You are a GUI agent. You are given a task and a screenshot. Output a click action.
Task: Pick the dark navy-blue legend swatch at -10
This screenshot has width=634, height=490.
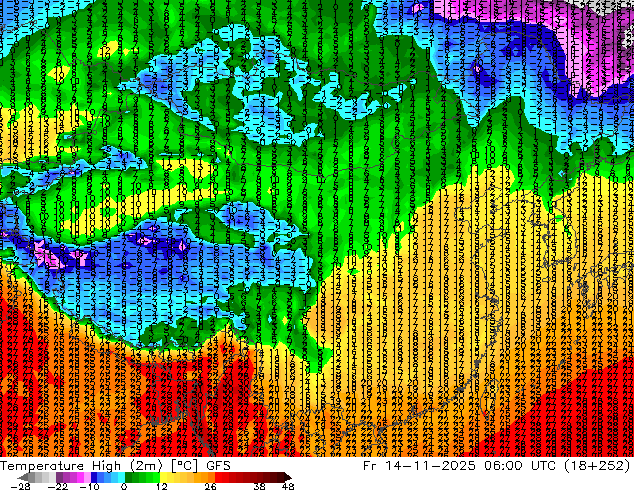94,477
